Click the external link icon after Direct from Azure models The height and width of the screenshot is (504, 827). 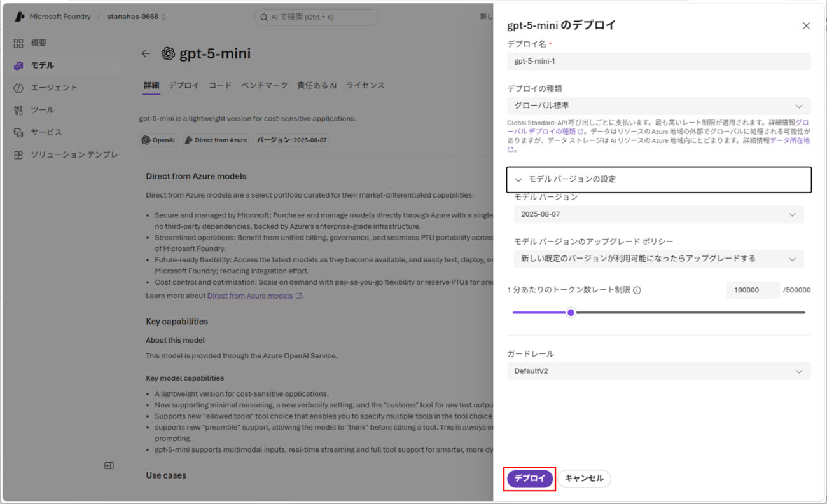(x=299, y=296)
